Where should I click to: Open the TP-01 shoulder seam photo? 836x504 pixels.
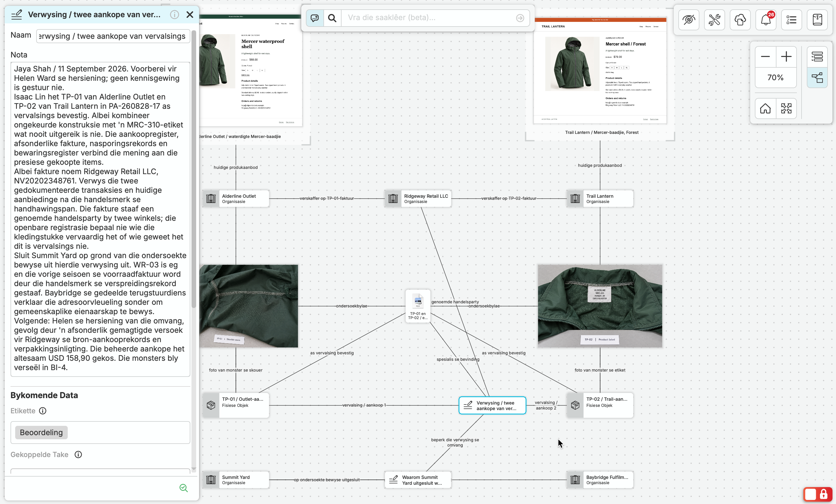pos(249,306)
